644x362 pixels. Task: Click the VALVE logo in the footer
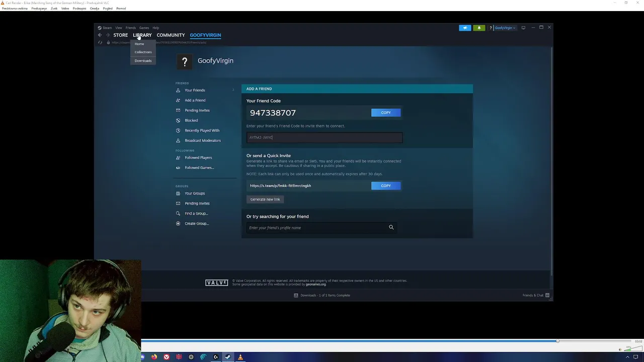click(217, 283)
